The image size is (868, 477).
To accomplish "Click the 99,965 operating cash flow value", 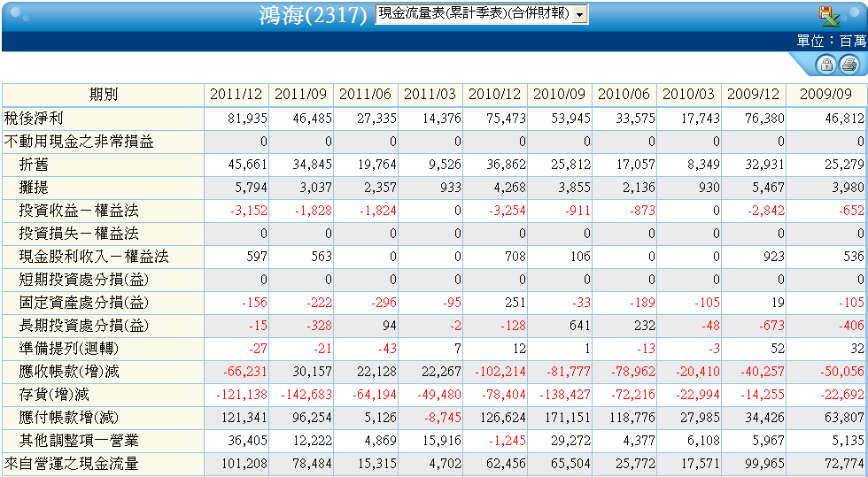I will click(764, 464).
